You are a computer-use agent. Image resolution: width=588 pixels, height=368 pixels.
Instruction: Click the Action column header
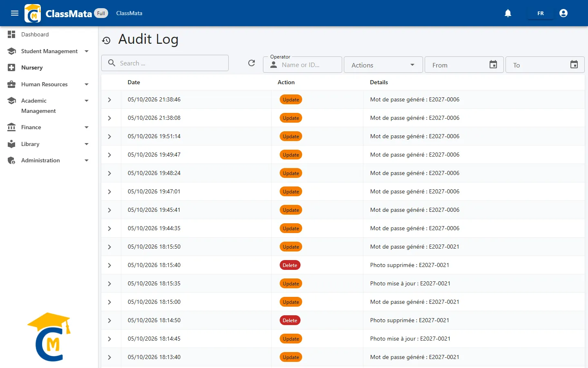point(286,82)
